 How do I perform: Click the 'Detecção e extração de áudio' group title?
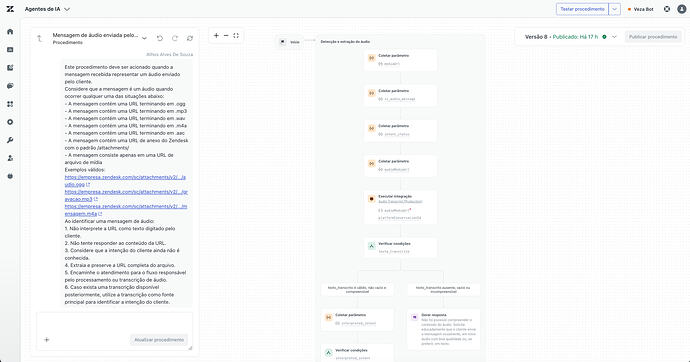pyautogui.click(x=345, y=41)
